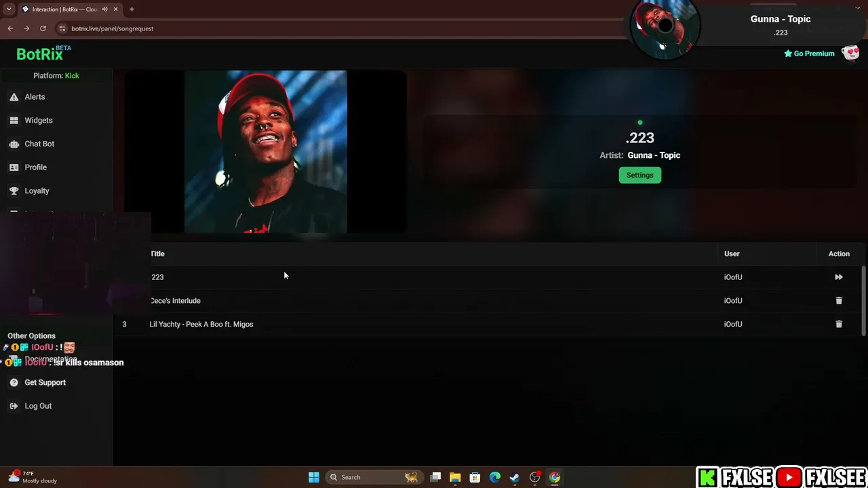The height and width of the screenshot is (488, 868).
Task: Open the Loyalty menu item
Action: [37, 191]
